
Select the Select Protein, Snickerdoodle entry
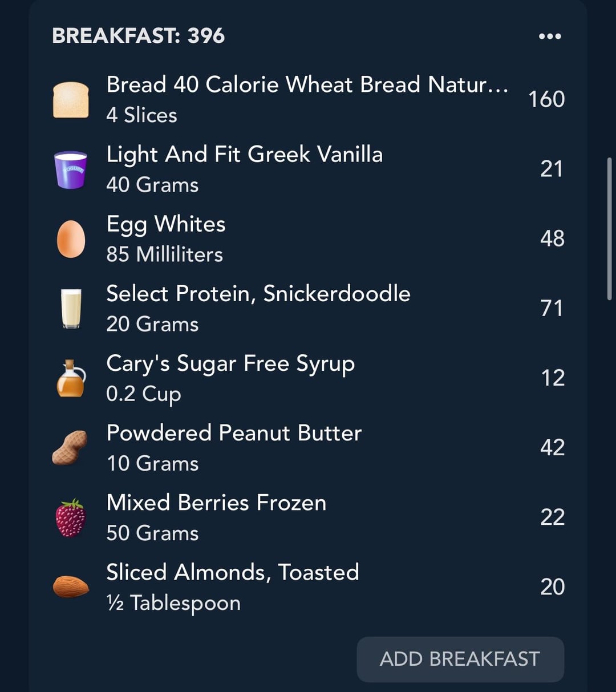308,308
